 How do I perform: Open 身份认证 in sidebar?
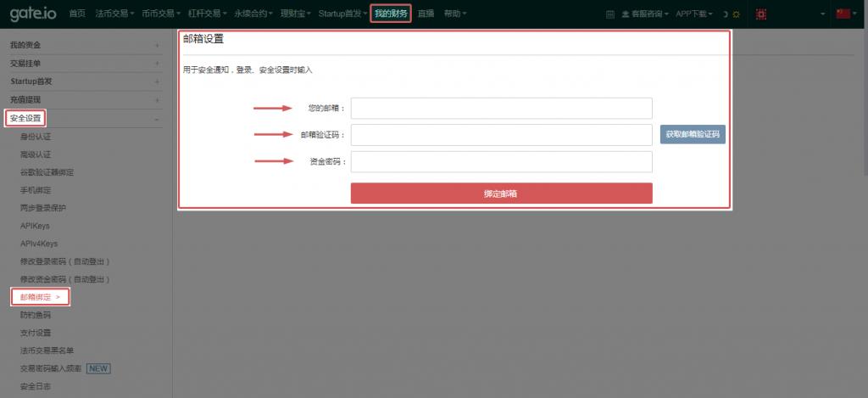pos(36,137)
